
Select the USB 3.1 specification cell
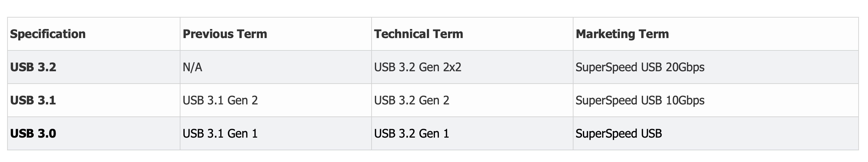click(x=33, y=100)
